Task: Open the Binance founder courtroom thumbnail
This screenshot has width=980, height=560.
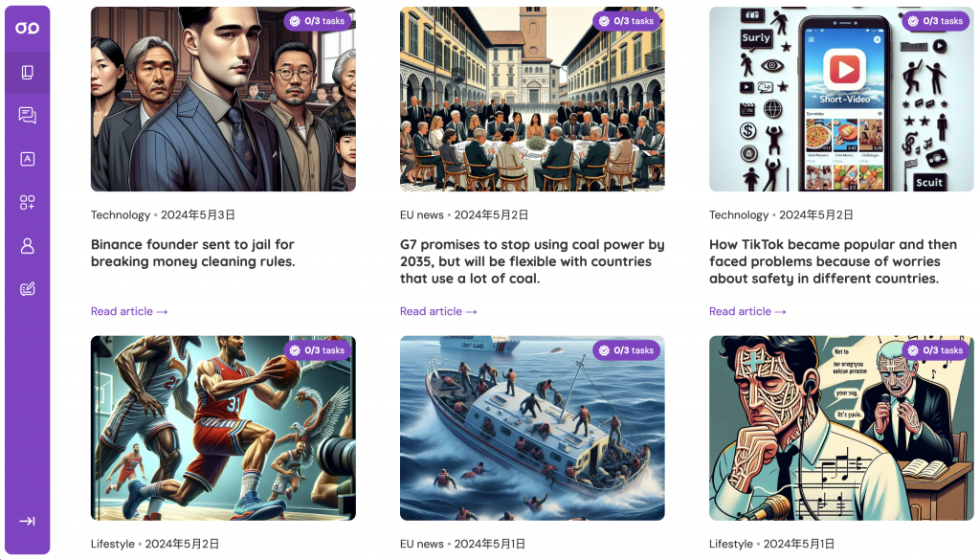Action: point(223,99)
